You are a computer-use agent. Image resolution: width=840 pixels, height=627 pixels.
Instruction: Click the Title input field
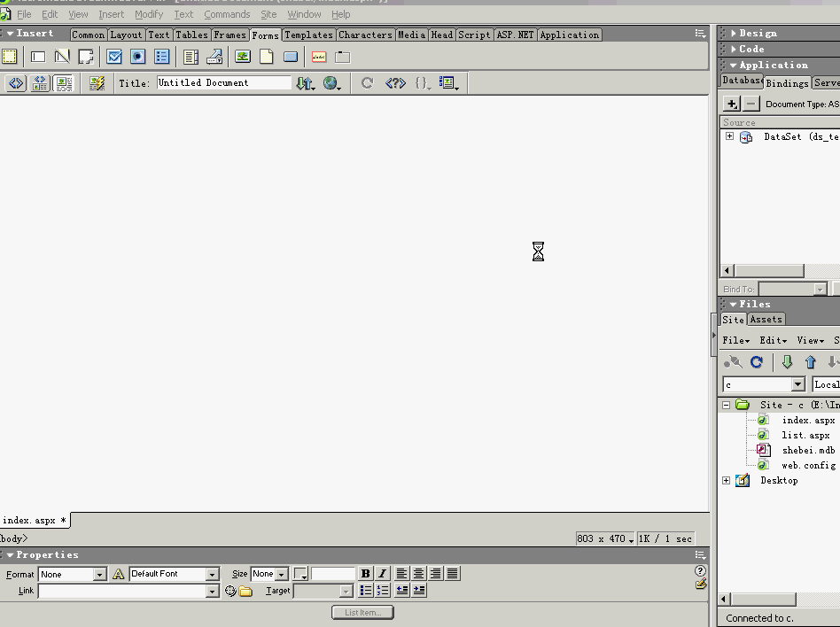pyautogui.click(x=223, y=83)
